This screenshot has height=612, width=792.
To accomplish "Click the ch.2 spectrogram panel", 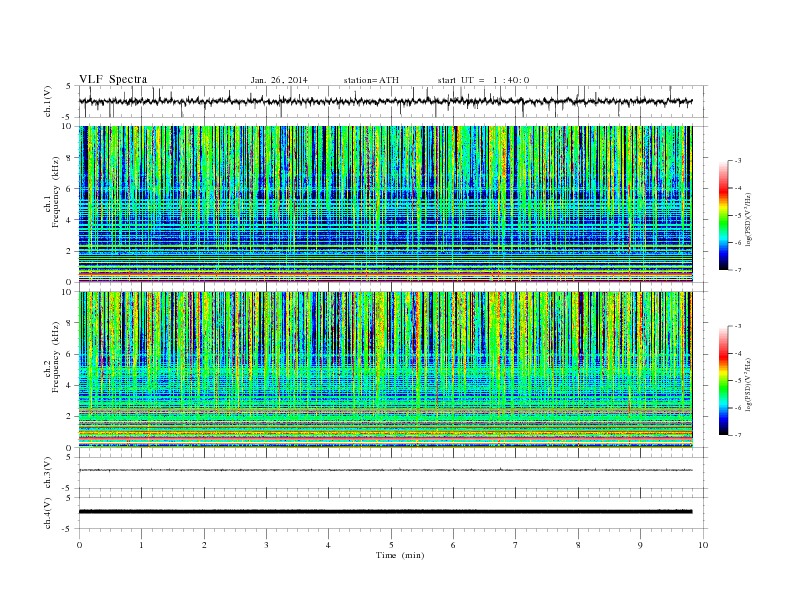I will pyautogui.click(x=385, y=370).
